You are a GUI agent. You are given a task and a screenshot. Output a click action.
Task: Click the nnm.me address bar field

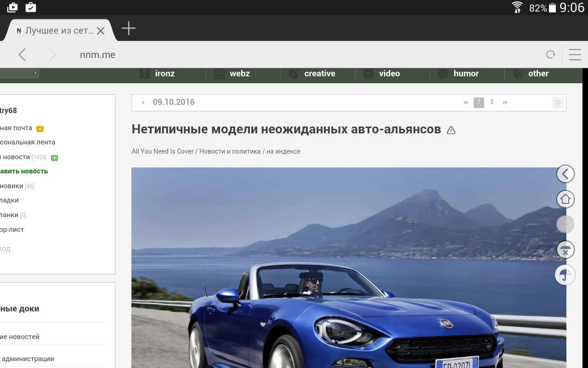pos(97,54)
